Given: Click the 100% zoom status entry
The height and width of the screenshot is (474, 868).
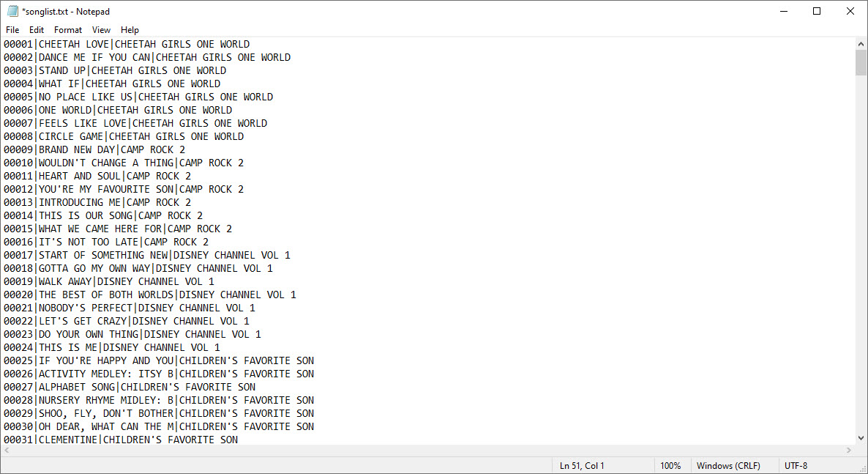Looking at the screenshot, I should (670, 466).
